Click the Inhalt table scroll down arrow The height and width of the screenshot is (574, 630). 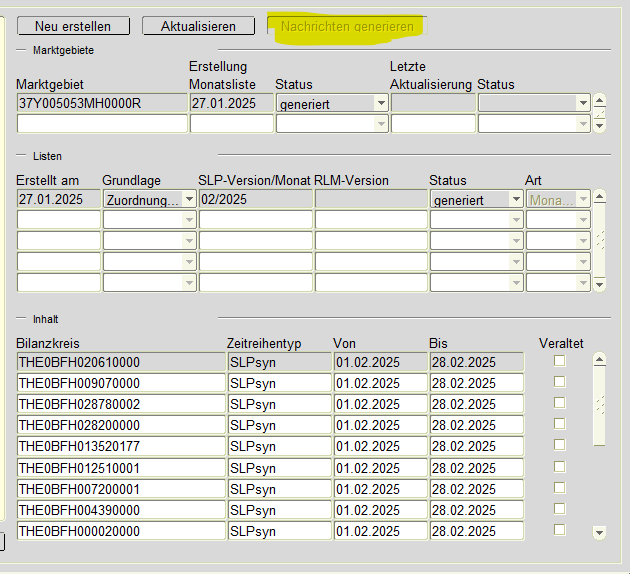[x=599, y=532]
